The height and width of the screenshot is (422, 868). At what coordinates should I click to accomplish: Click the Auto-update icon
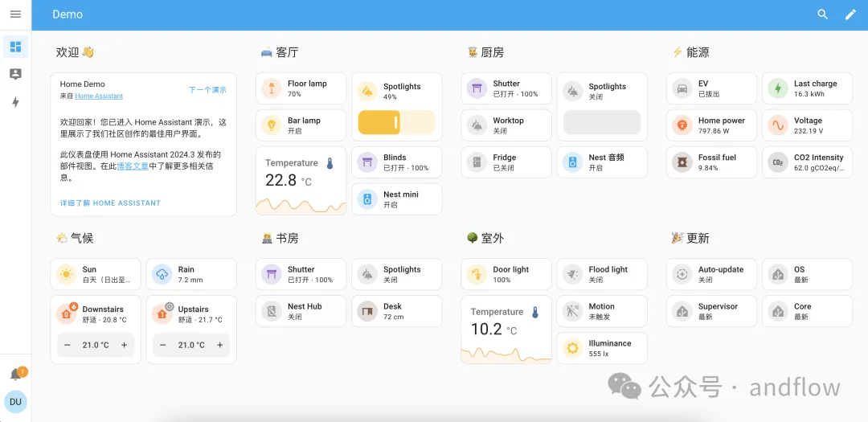point(682,274)
